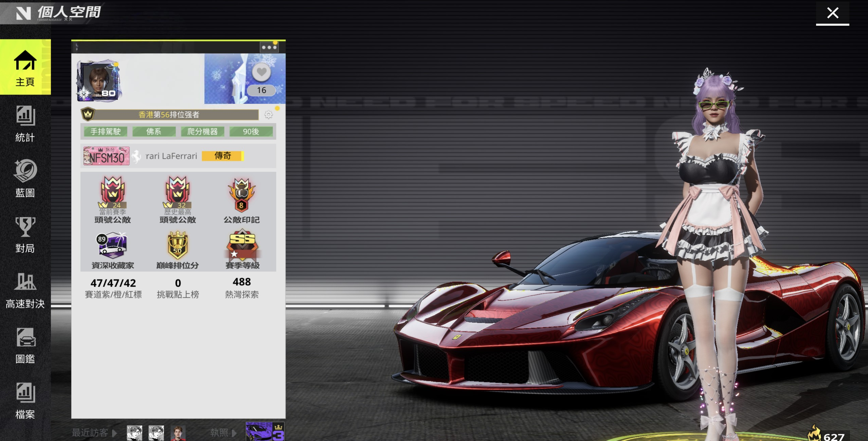Close the 個人空間 personal space screen
The height and width of the screenshot is (441, 868).
click(x=832, y=13)
